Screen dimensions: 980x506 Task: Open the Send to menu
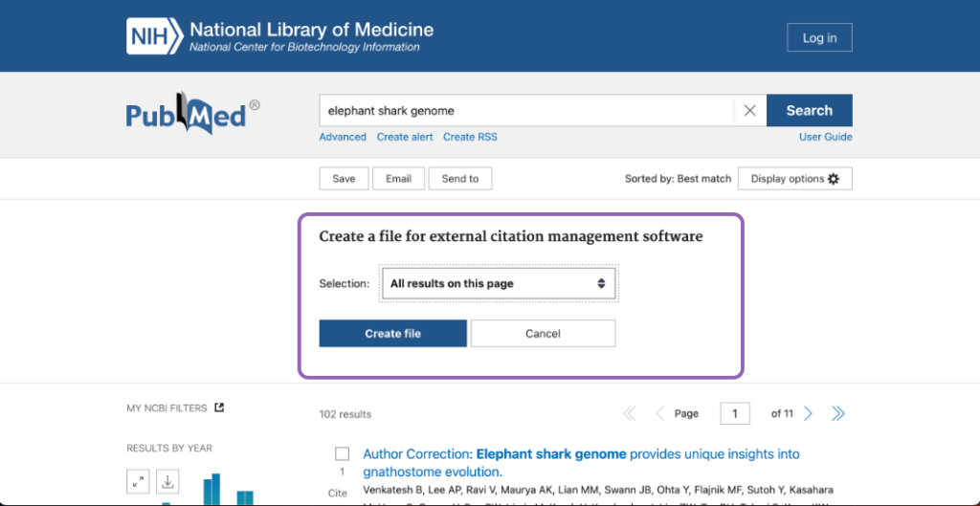coord(460,179)
